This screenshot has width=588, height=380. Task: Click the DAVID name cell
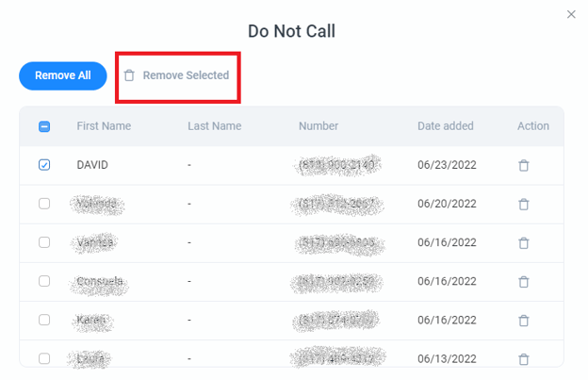92,165
